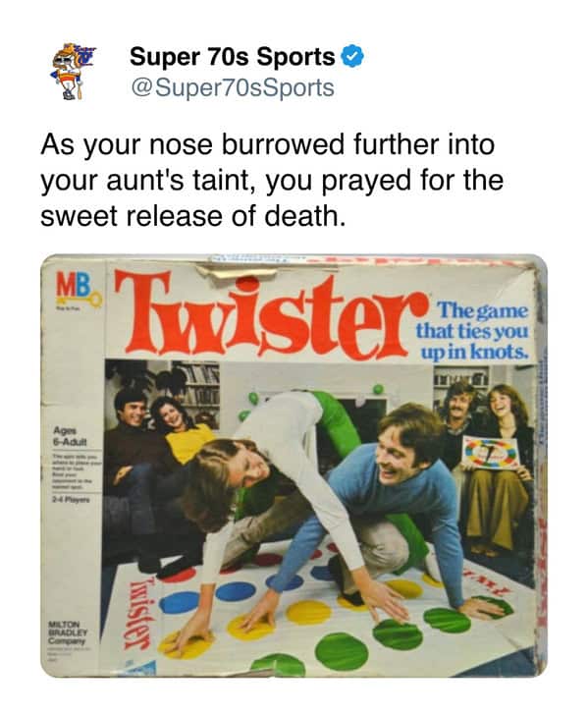Open the @Super70sSports handle link
Image resolution: width=588 pixels, height=715 pixels.
(x=232, y=88)
